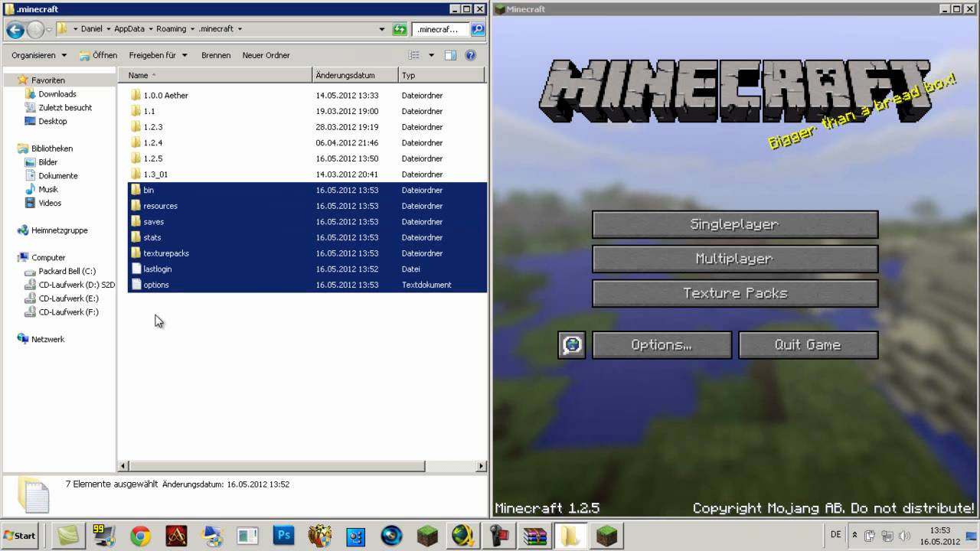Open the Singleplayer menu in Minecraft
980x551 pixels.
click(x=735, y=224)
